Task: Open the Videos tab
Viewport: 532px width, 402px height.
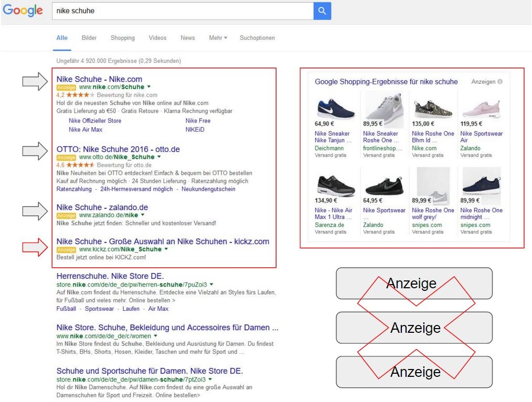Action: [157, 38]
